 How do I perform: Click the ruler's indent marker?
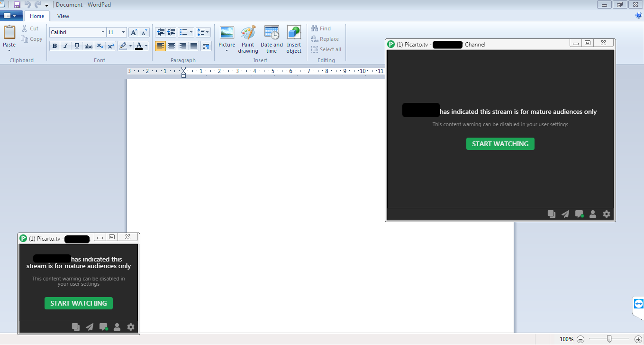183,72
